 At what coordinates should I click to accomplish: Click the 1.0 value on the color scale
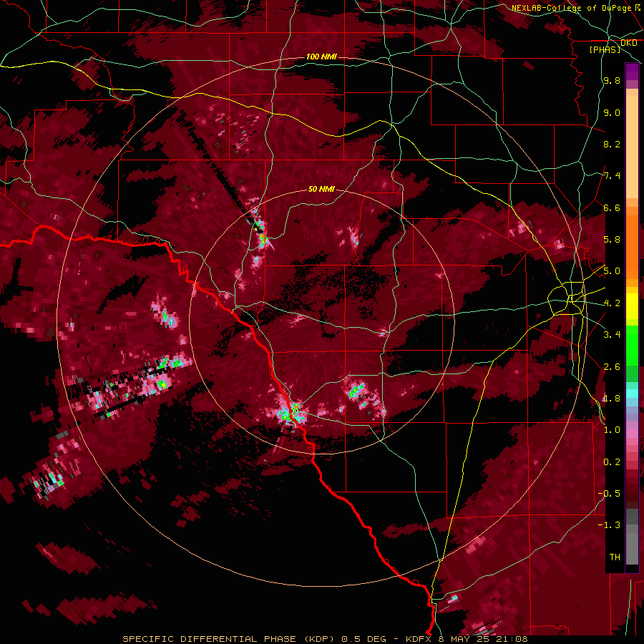(x=612, y=430)
